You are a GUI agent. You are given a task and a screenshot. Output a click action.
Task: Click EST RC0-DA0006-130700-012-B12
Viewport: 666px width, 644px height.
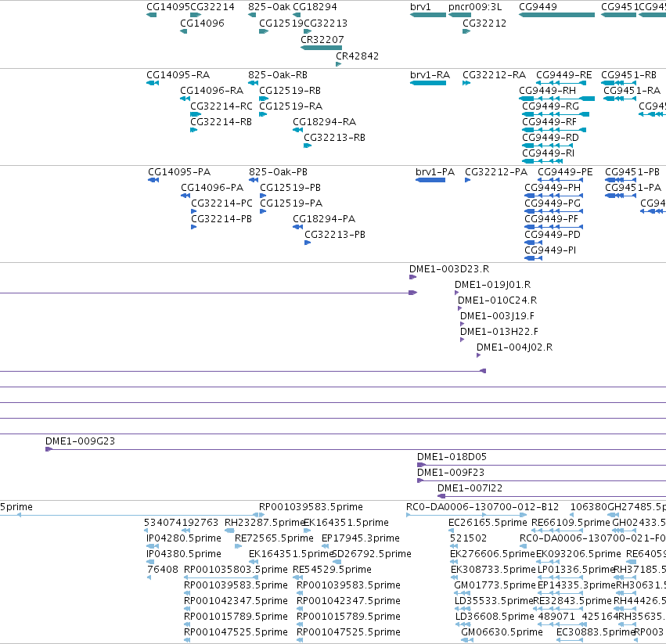click(x=483, y=508)
